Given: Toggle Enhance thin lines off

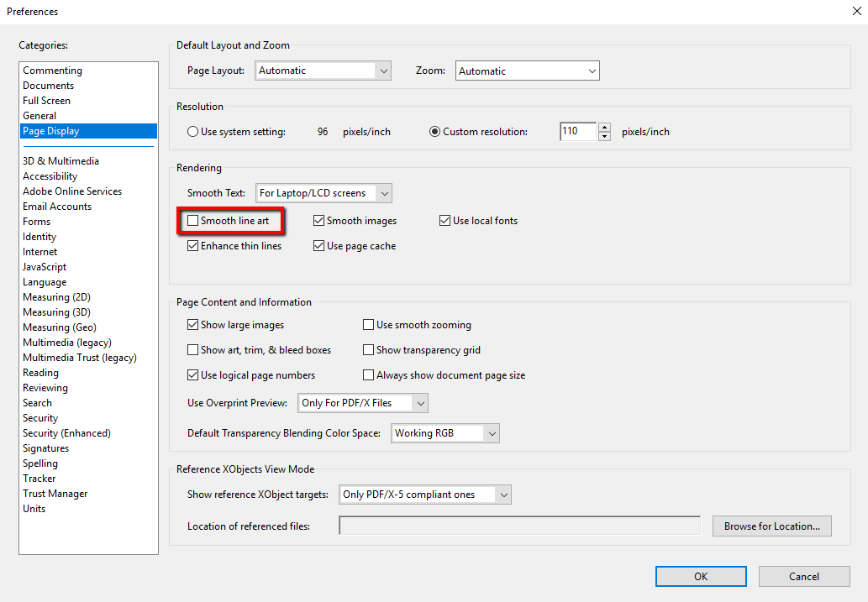Looking at the screenshot, I should click(x=193, y=245).
